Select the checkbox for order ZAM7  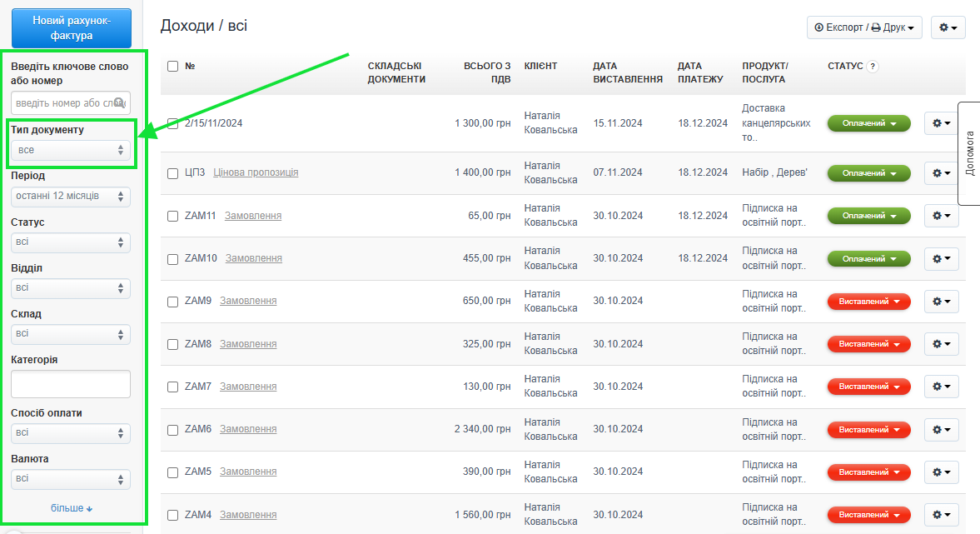[172, 387]
